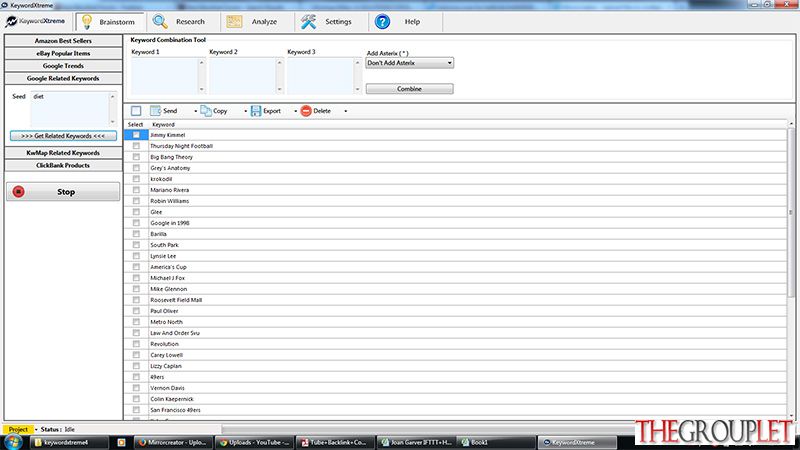This screenshot has width=800, height=450.
Task: Switch to the Settings tab
Action: pyautogui.click(x=331, y=22)
